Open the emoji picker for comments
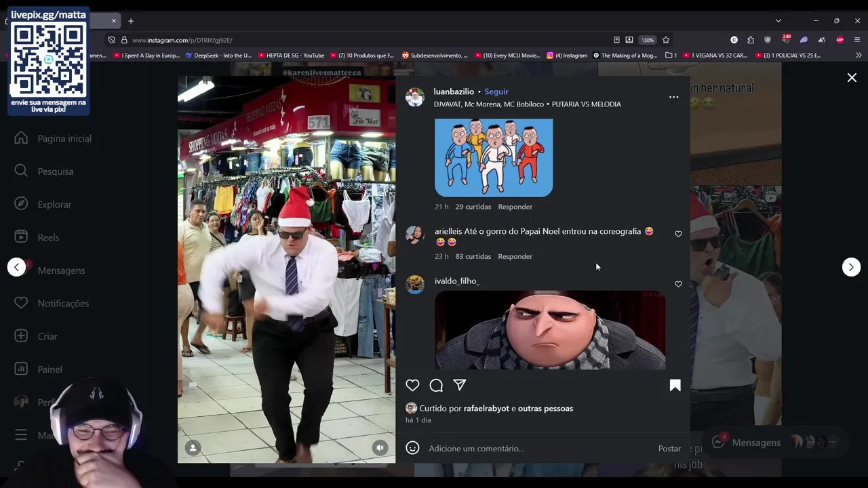The width and height of the screenshot is (868, 488). tap(412, 448)
